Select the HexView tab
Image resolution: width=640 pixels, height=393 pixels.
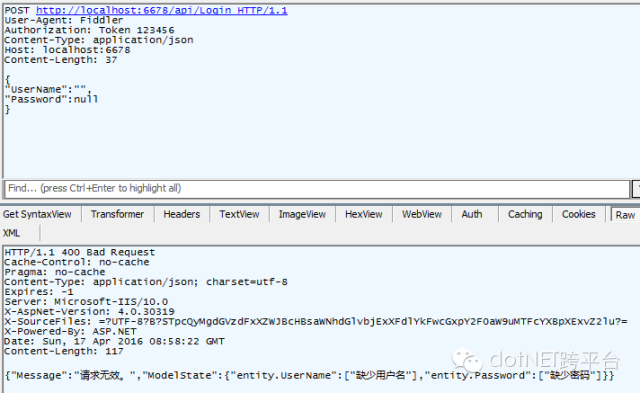(363, 214)
